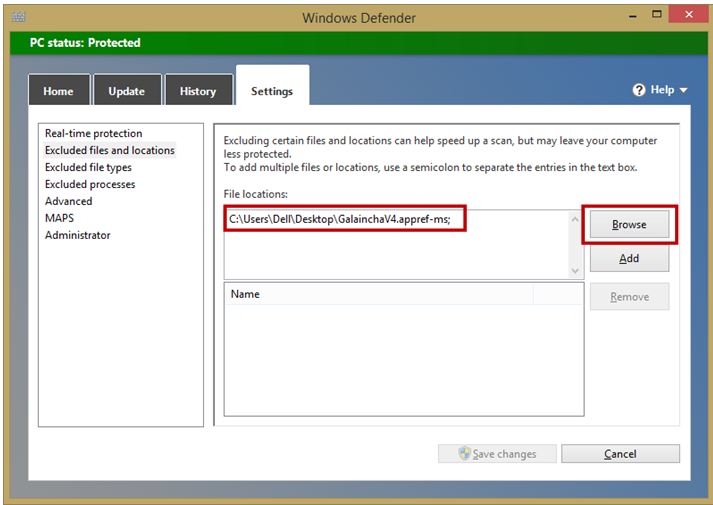
Task: Click the file locations scroll up arrow
Action: [x=575, y=219]
